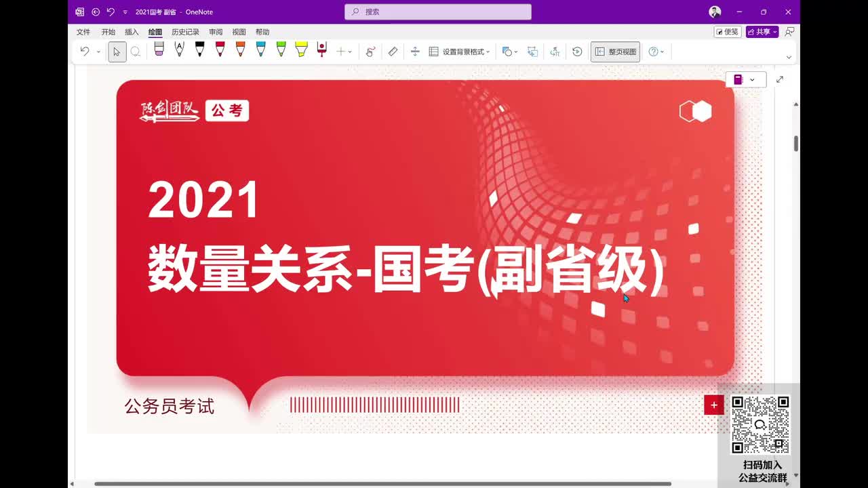Open the Undo history dropdown arrow

click(98, 52)
